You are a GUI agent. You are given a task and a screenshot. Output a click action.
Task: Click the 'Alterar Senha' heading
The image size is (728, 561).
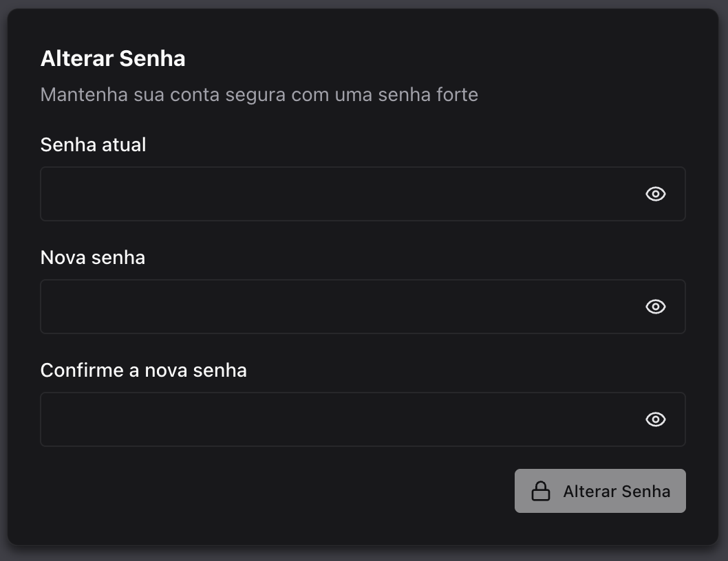113,58
